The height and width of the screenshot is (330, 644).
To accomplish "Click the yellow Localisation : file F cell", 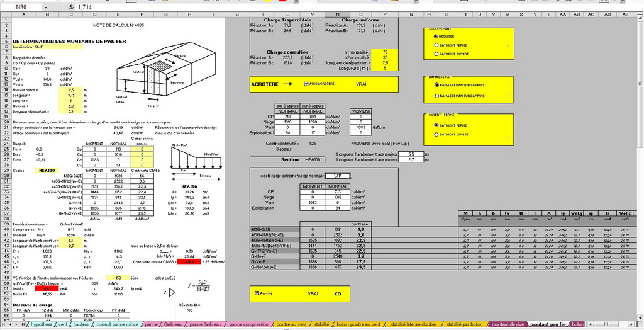I will pos(47,47).
